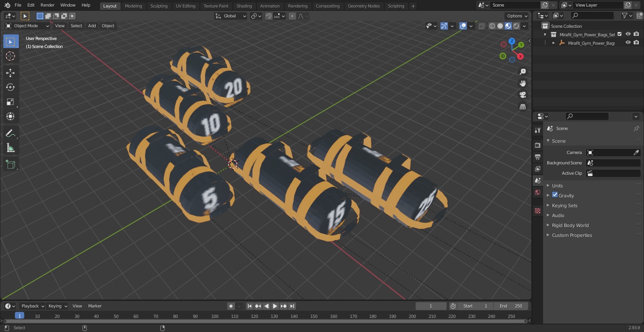Click the zoom view magnifier icon
Image resolution: width=644 pixels, height=332 pixels.
click(522, 72)
